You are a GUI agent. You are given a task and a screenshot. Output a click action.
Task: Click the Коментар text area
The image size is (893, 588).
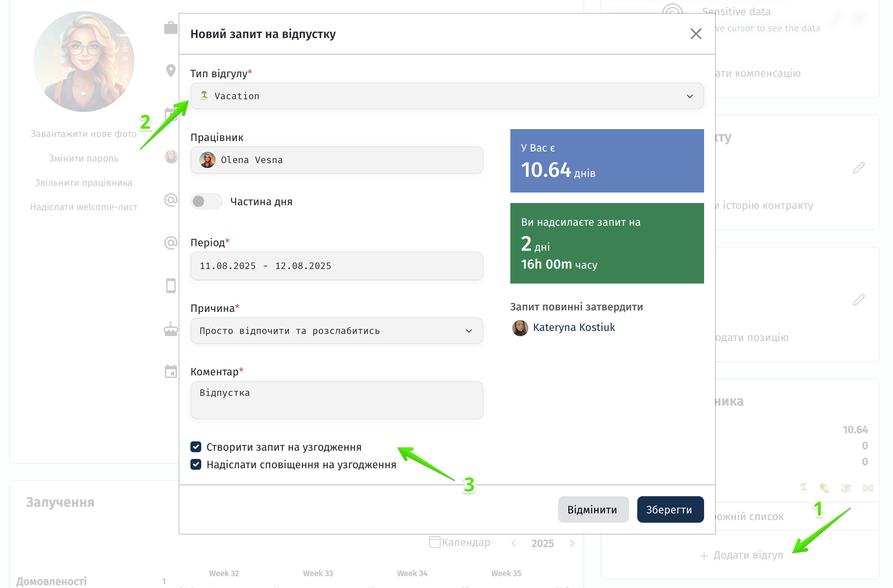coord(337,400)
